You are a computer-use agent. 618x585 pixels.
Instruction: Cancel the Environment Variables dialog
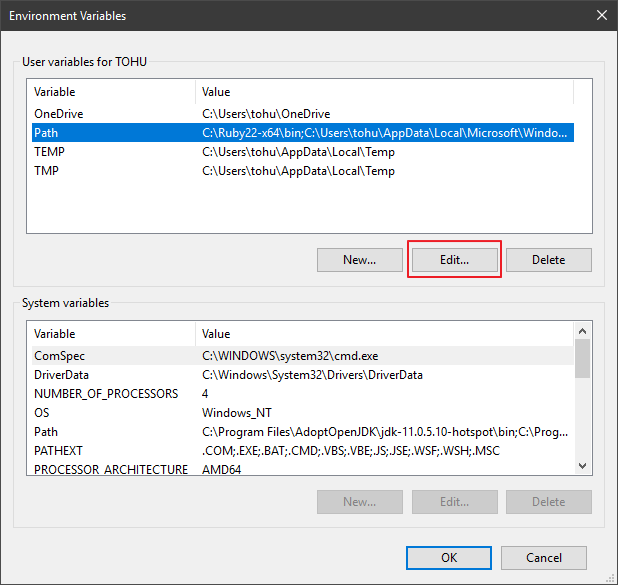pos(543,557)
